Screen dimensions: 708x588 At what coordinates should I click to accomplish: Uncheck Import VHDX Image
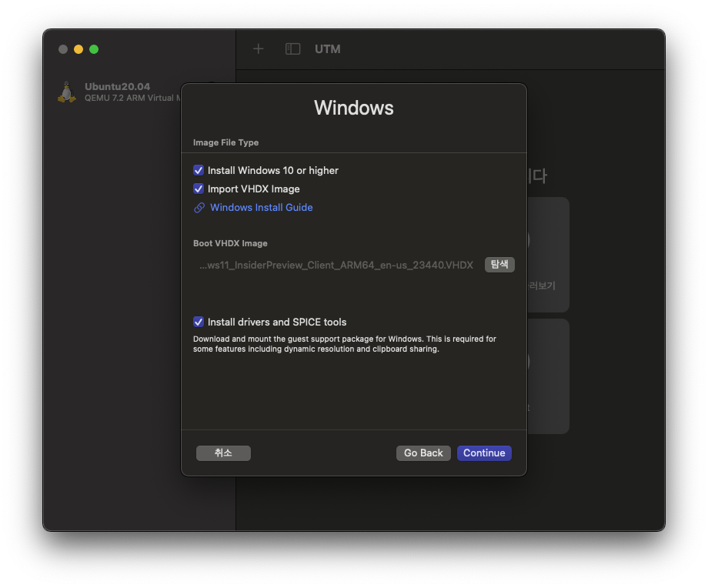(x=199, y=189)
